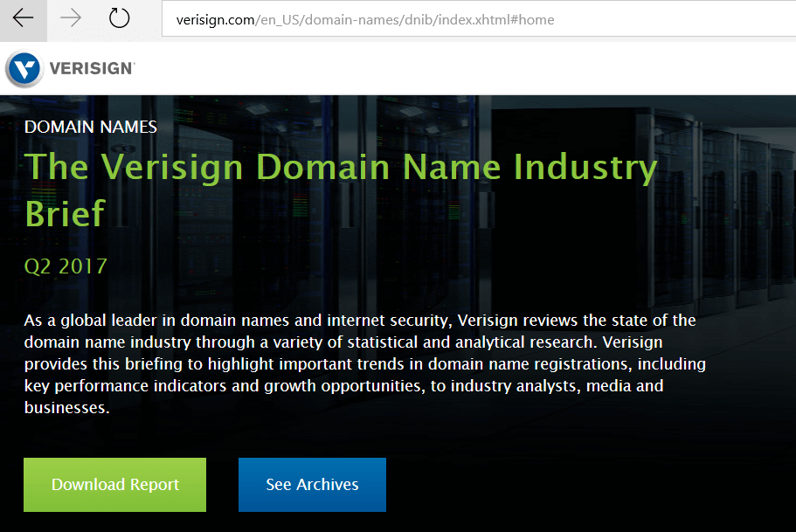This screenshot has height=532, width=796.
Task: Click the green Download Report swatch area
Action: point(114,484)
